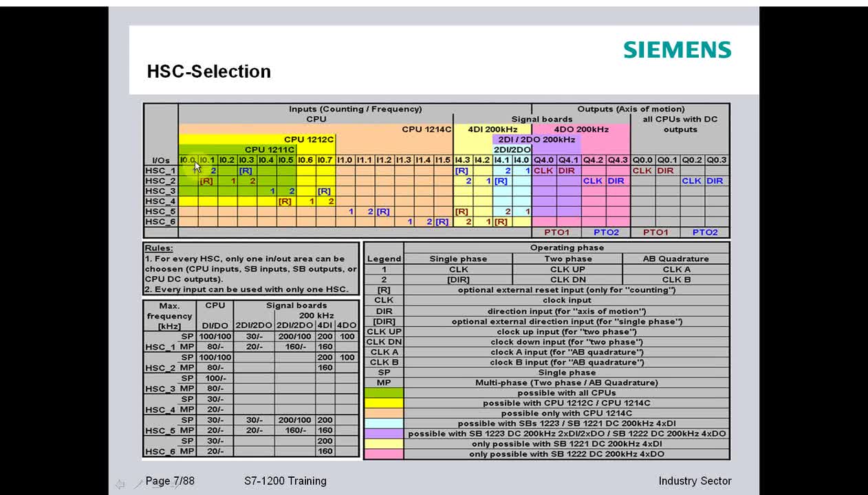Click the 'Max. frequency [kHz]' table header
The image size is (868, 495).
[x=169, y=316]
